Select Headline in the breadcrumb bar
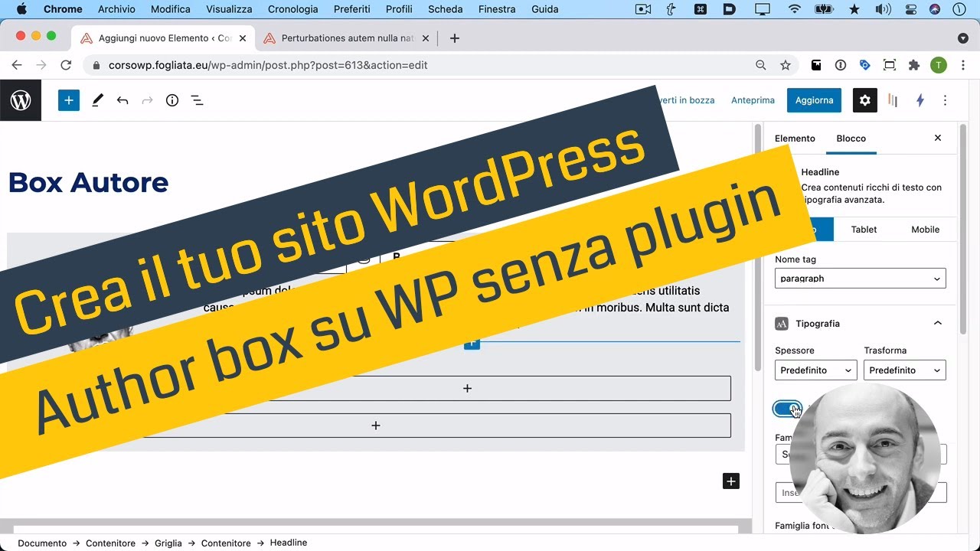Screen dimensions: 980x551 (289, 543)
